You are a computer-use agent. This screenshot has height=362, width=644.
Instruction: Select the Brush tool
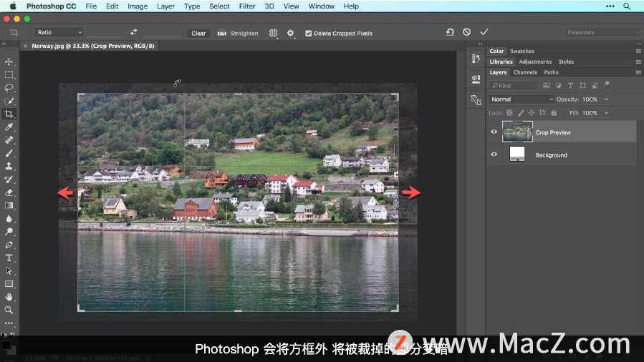pos(9,153)
